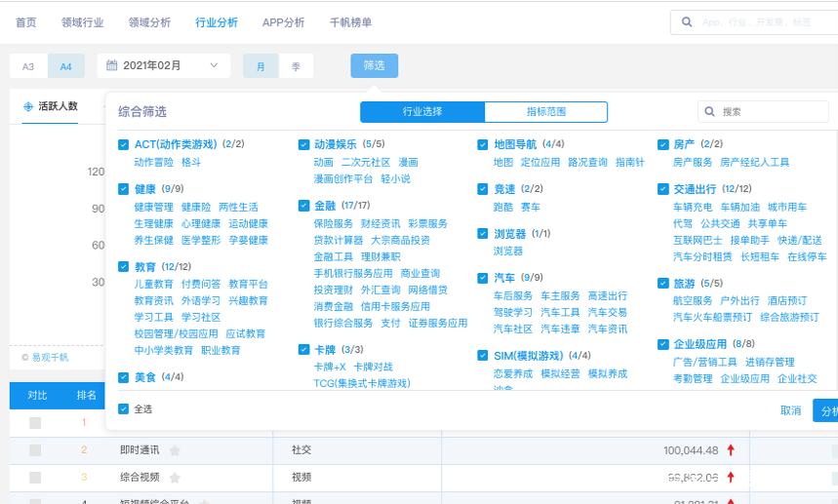Switch to 行业选择 tab
838x504 pixels.
coord(422,111)
